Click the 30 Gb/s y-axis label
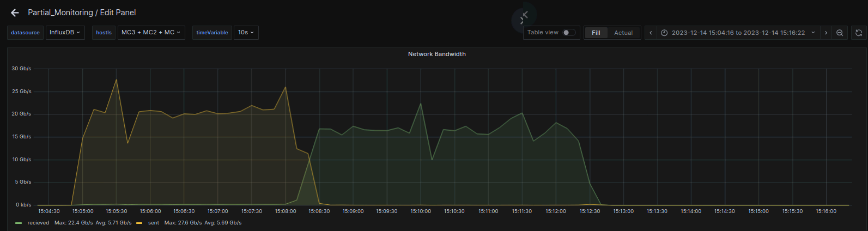 (x=22, y=69)
